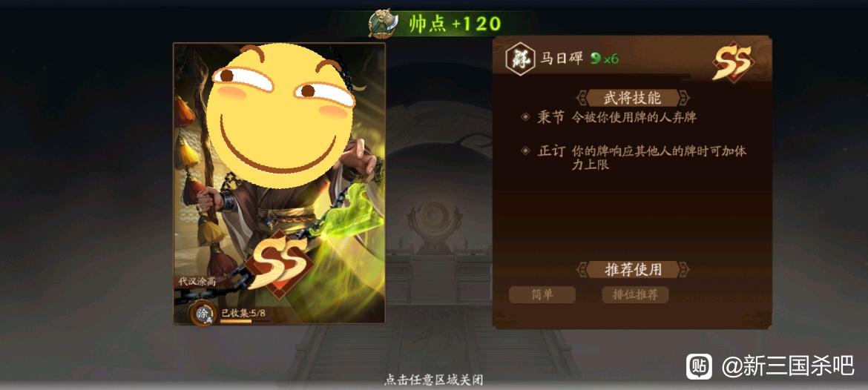Tap the 帅点 commander points icon
The height and width of the screenshot is (390, 868).
[x=383, y=23]
